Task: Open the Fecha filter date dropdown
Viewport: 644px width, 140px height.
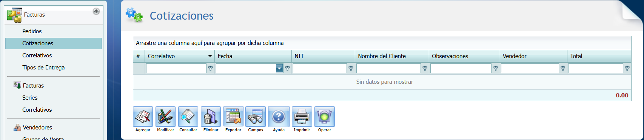Action: (x=279, y=68)
